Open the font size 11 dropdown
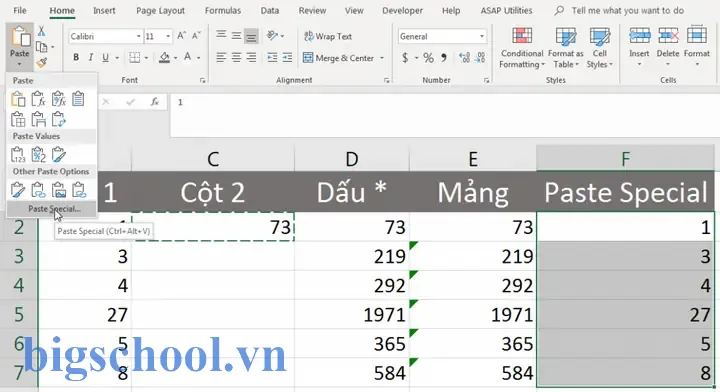 [168, 36]
